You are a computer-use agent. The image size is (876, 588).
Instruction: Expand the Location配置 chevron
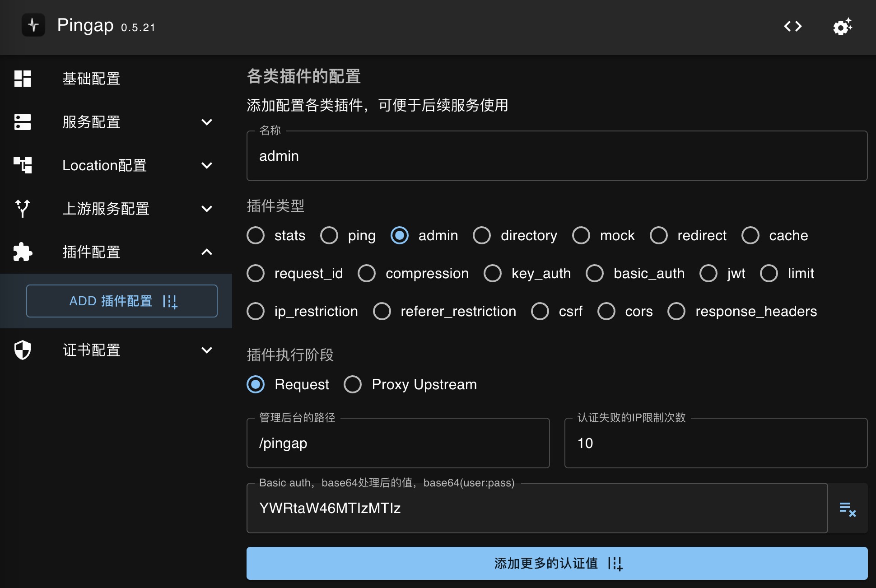[207, 165]
